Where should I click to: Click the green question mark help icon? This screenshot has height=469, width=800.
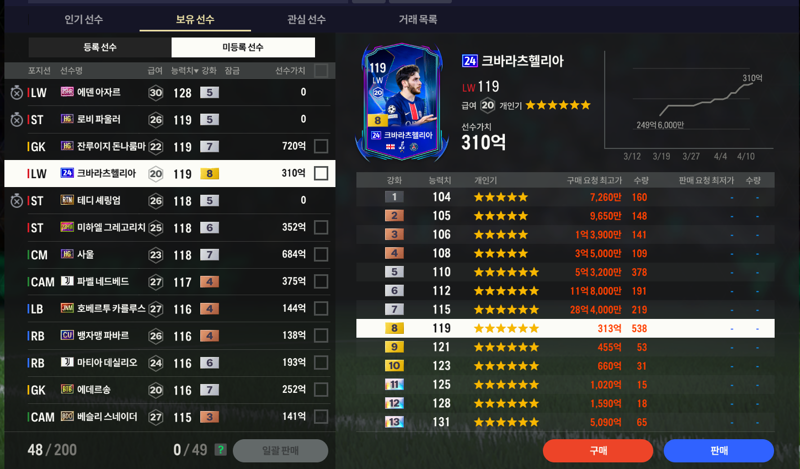click(x=220, y=450)
